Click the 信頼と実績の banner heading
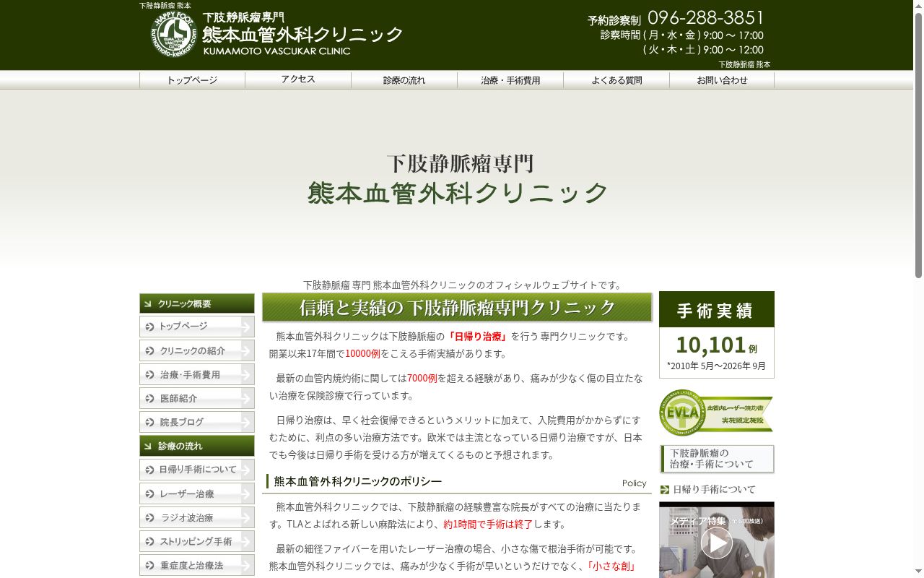The height and width of the screenshot is (578, 924). pos(457,307)
